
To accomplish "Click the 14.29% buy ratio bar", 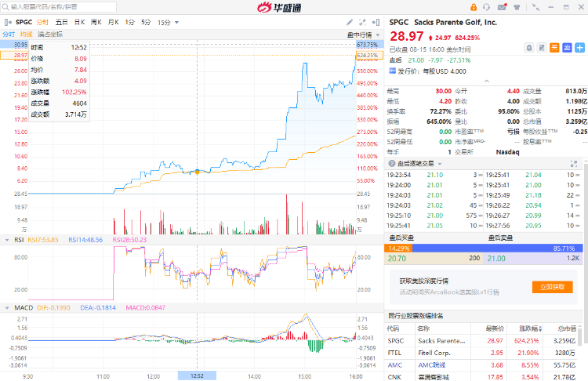I will 398,249.
